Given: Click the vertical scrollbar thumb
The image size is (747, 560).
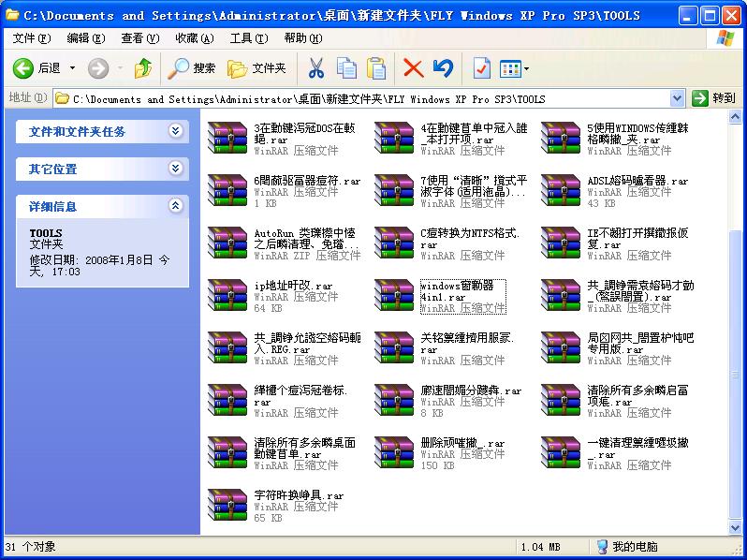Looking at the screenshot, I should click(735, 373).
